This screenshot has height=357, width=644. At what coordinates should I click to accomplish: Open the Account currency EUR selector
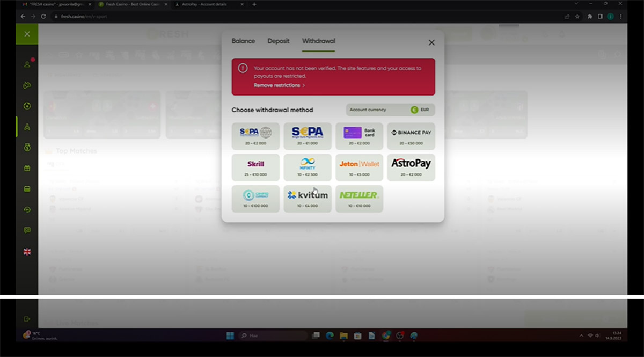390,110
